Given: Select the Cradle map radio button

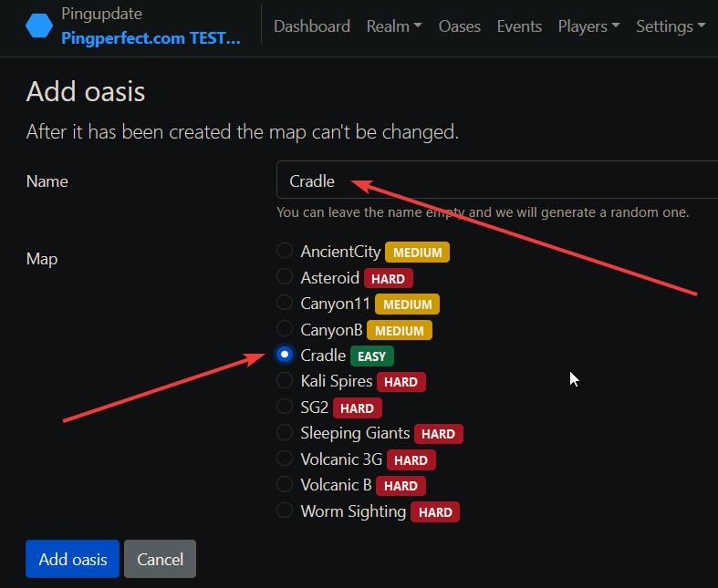Looking at the screenshot, I should pyautogui.click(x=285, y=355).
